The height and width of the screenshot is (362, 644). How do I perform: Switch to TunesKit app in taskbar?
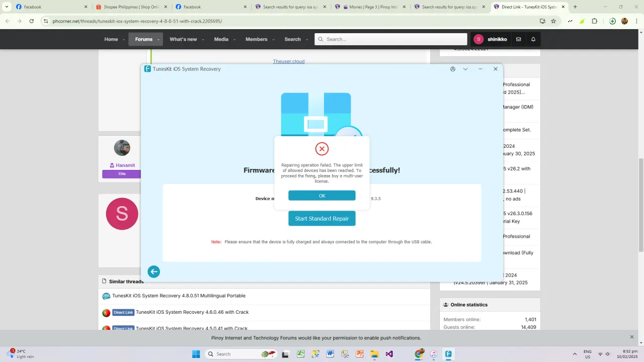(448, 354)
